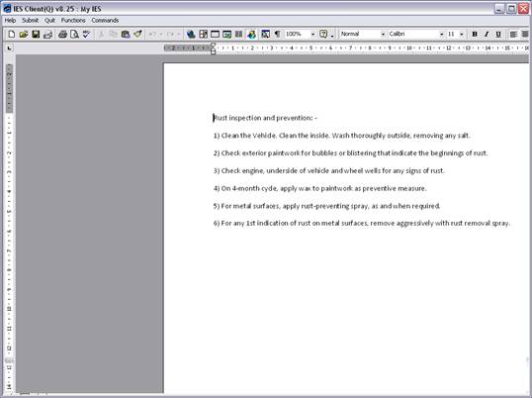Open an existing file with folder icon
This screenshot has height=398, width=532.
pos(24,34)
